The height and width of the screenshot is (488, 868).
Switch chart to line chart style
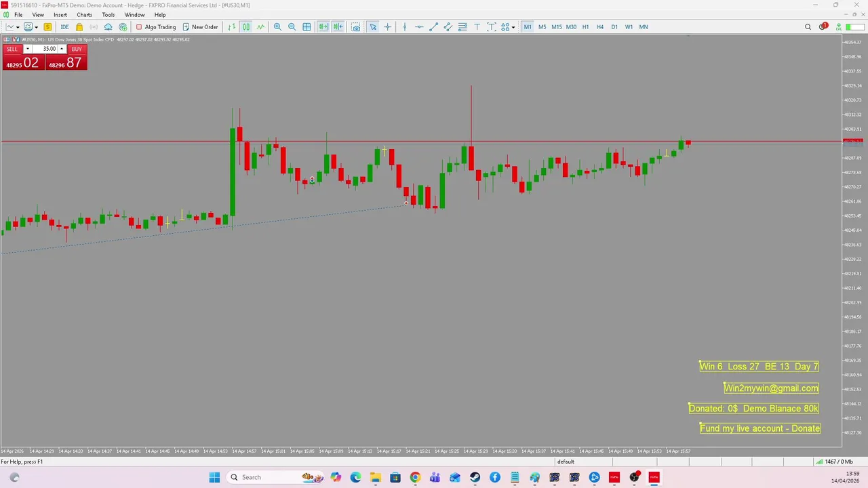tap(260, 27)
